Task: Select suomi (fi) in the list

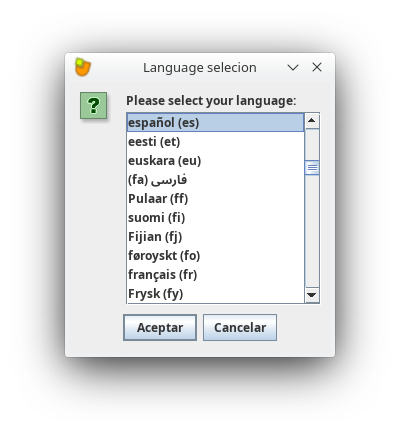Action: pos(215,218)
